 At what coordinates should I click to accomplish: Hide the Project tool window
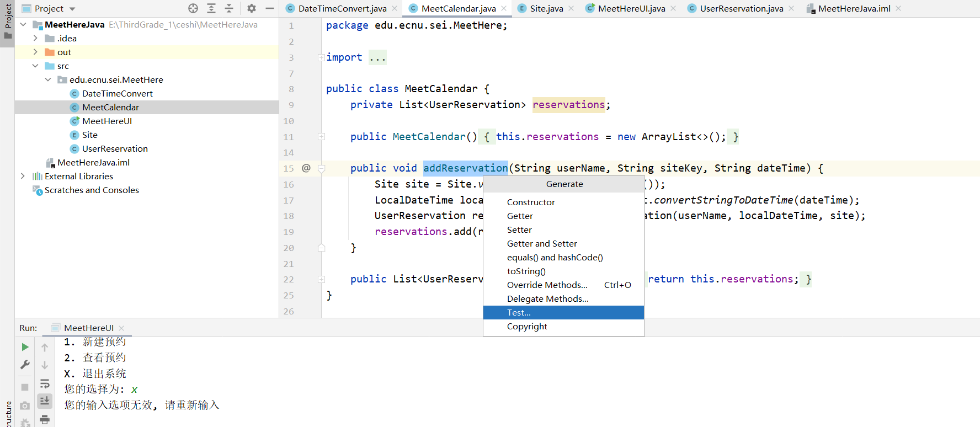(x=270, y=8)
